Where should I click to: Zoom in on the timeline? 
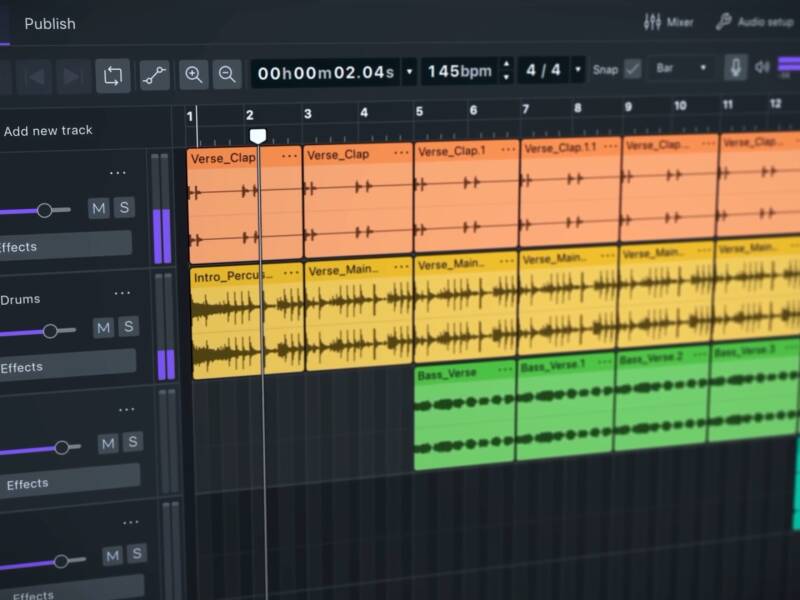click(x=194, y=74)
